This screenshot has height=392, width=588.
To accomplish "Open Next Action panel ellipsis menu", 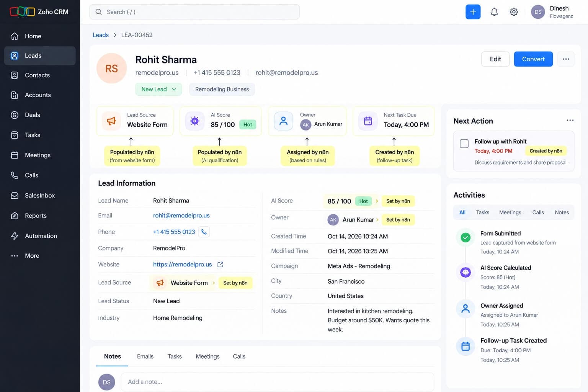I will (x=570, y=120).
